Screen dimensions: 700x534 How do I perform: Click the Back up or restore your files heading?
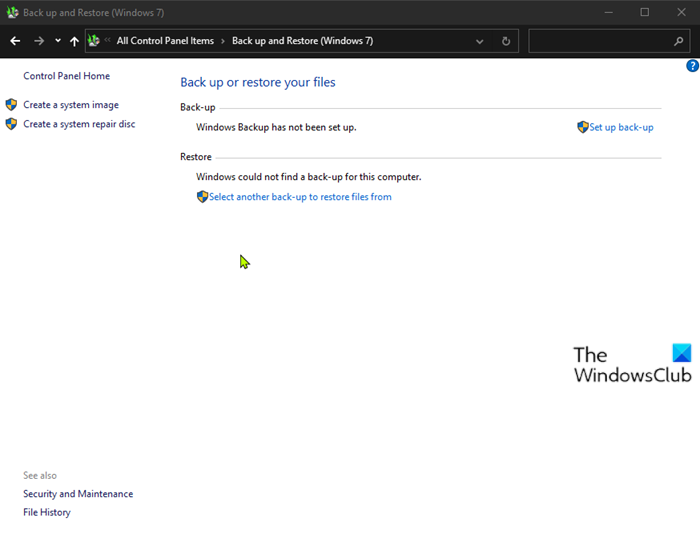point(258,83)
